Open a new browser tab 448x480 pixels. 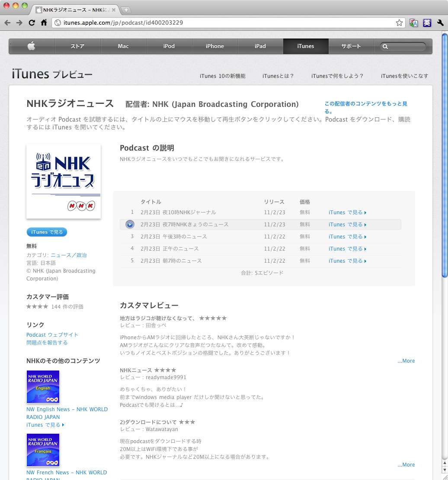pyautogui.click(x=126, y=10)
